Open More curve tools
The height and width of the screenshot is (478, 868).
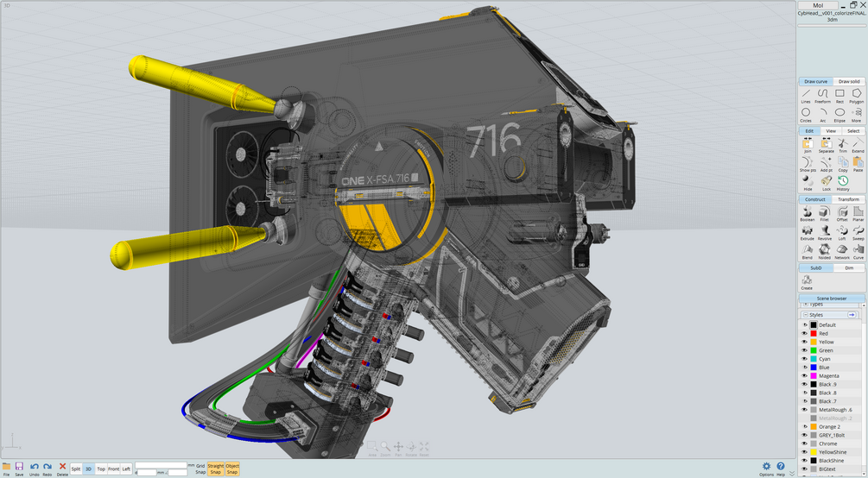click(857, 115)
